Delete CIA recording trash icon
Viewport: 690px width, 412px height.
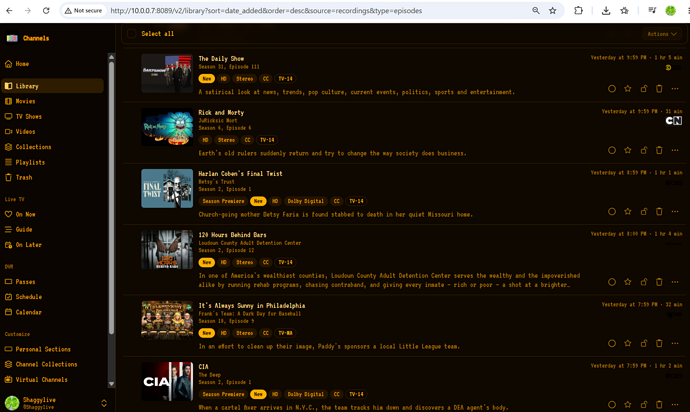659,405
